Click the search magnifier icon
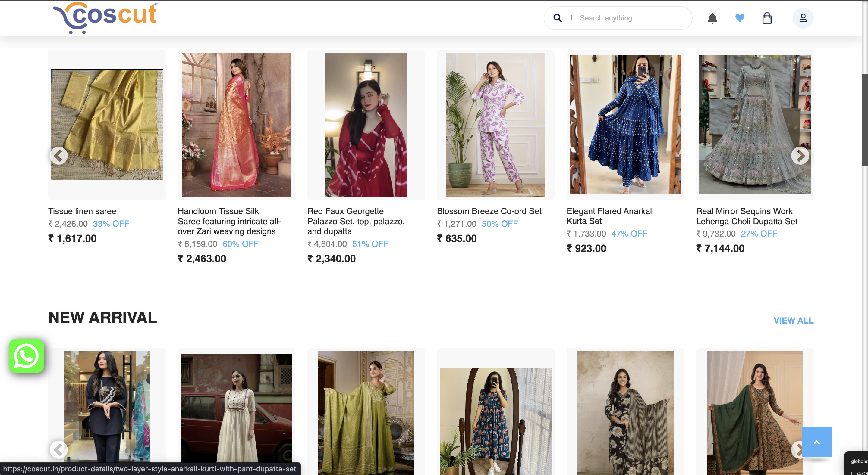This screenshot has width=868, height=475. [558, 18]
